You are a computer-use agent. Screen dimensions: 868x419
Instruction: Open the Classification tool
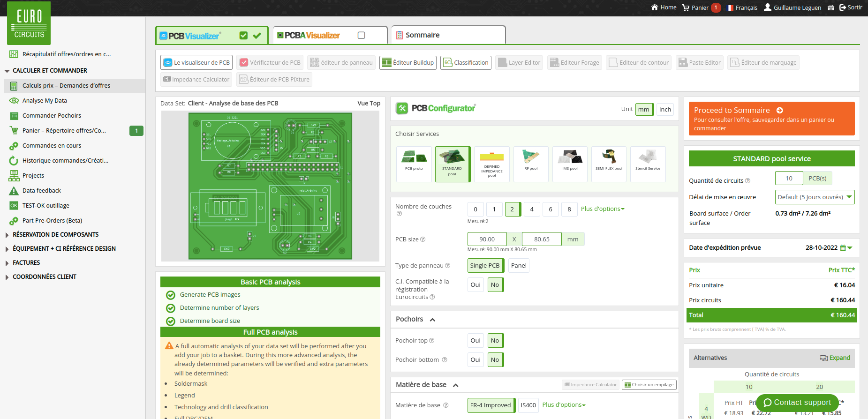[x=466, y=62]
